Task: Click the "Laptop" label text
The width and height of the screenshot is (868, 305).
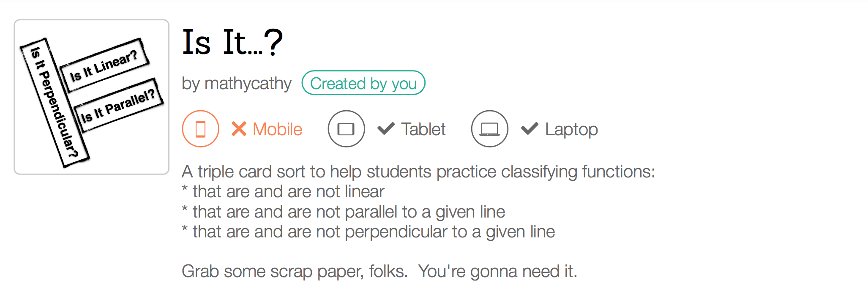Action: [571, 129]
